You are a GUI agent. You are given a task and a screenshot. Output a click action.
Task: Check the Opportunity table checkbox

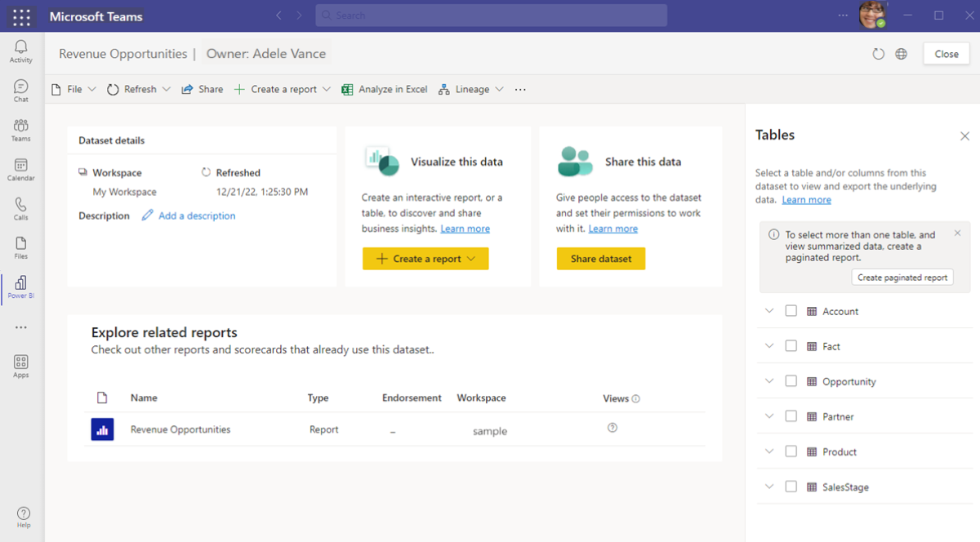pos(791,381)
